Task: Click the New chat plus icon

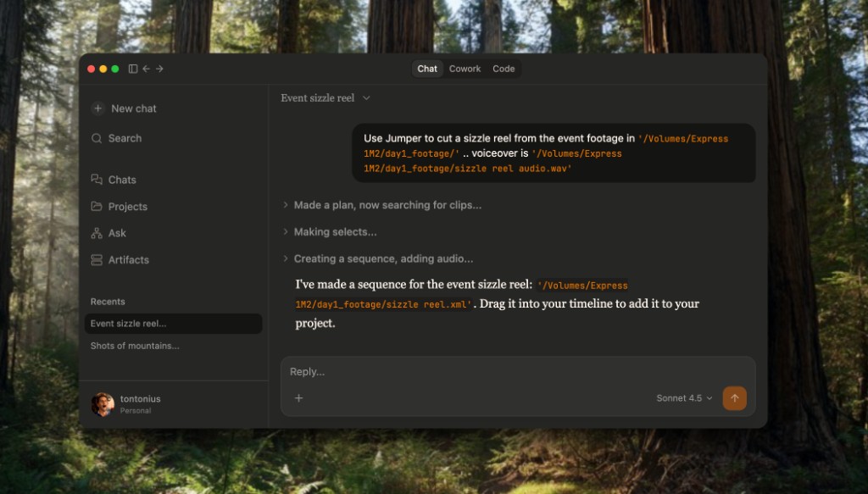Action: [x=97, y=108]
